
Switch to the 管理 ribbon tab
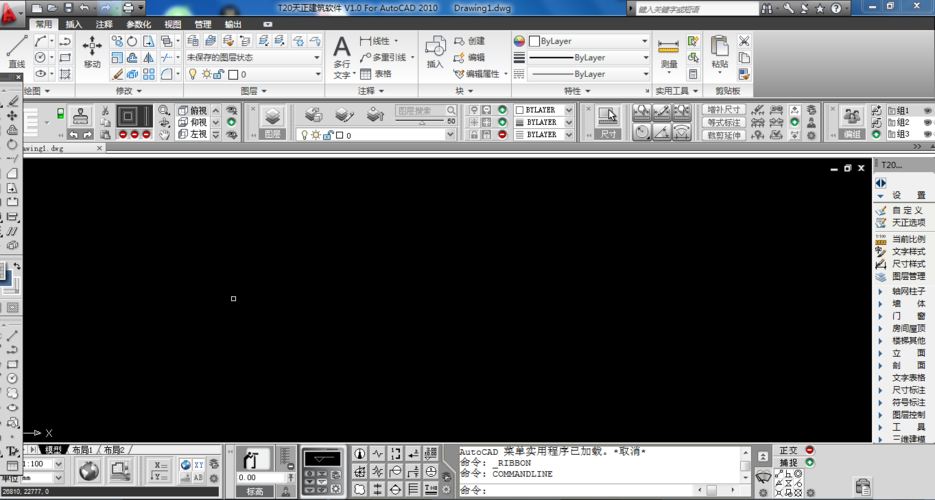tap(203, 24)
